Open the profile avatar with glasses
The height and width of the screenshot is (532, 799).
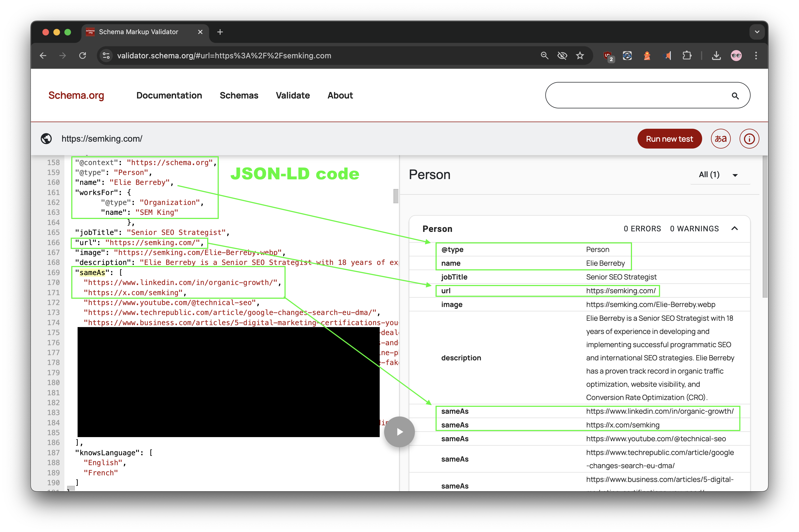click(x=736, y=56)
